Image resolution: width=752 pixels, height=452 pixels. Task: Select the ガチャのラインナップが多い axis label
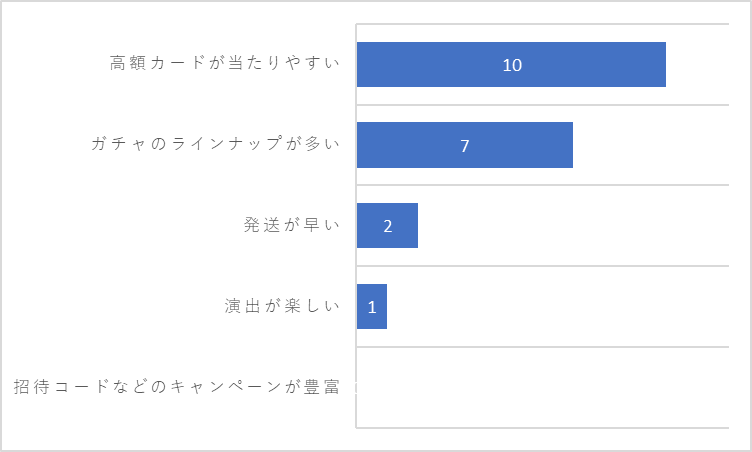[x=215, y=143]
